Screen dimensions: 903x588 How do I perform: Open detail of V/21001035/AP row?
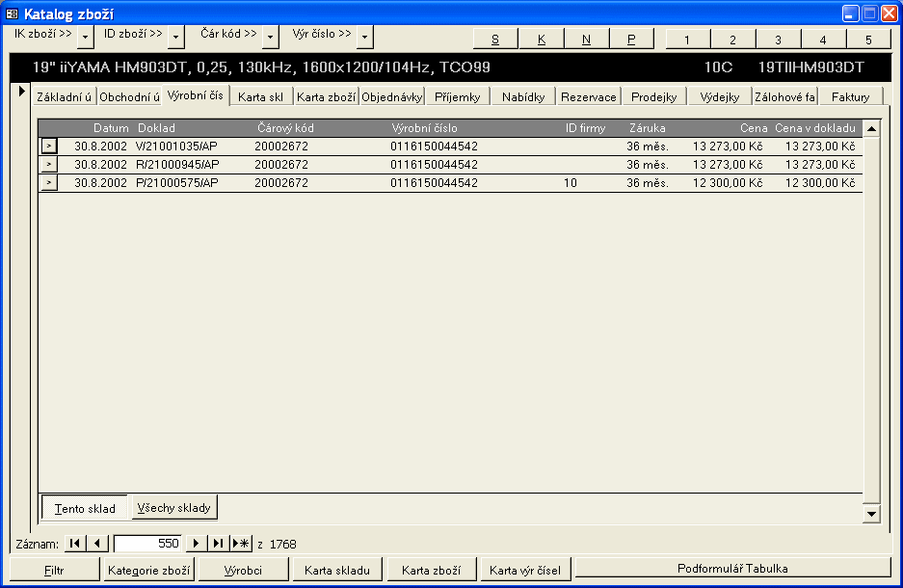coord(48,146)
